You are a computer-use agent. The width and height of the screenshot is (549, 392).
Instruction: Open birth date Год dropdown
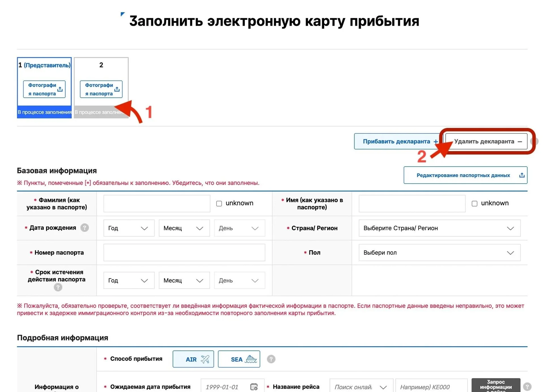(129, 228)
